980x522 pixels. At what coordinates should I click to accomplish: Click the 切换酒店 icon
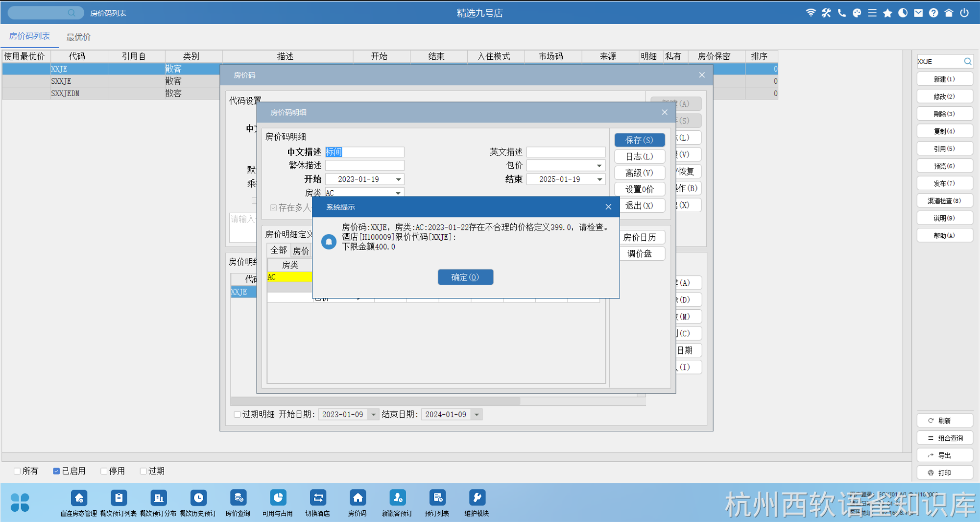point(317,498)
